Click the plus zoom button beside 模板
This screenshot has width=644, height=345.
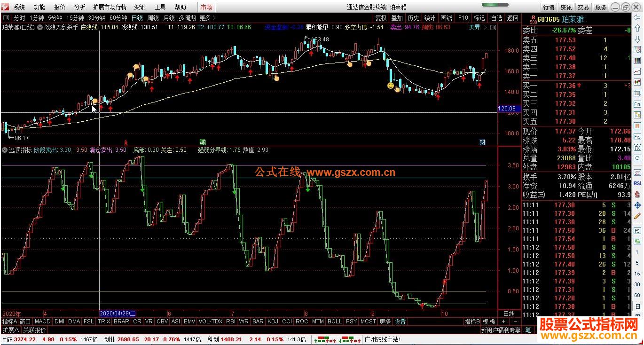click(x=503, y=321)
